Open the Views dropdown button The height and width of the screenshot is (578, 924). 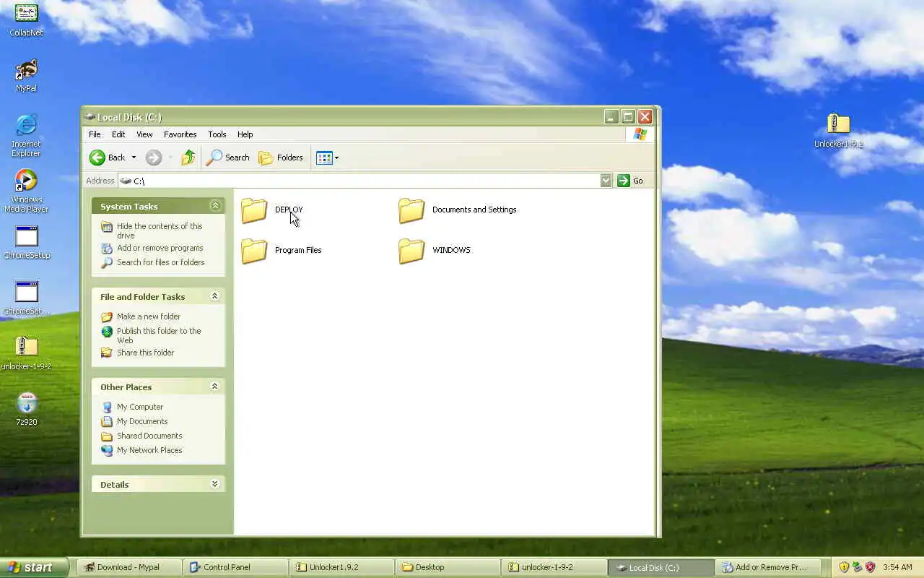(x=327, y=158)
